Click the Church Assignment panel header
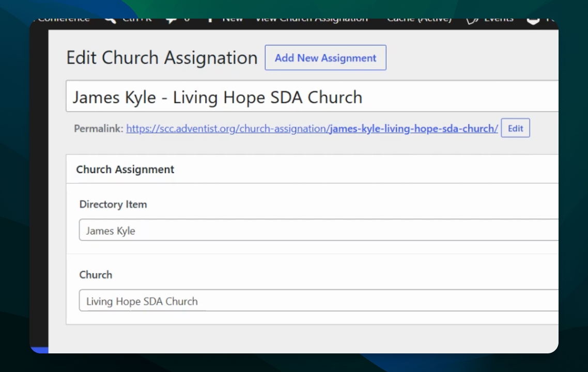The height and width of the screenshot is (372, 588). coord(312,169)
